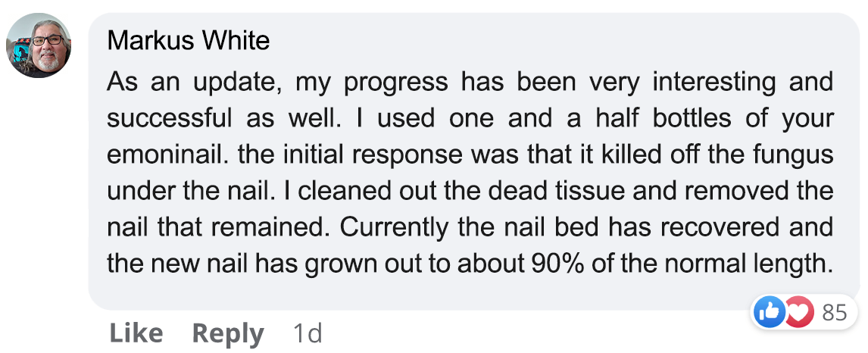Viewport: 868px width, 353px height.
Task: Click the red heart reaction icon
Action: click(x=798, y=311)
